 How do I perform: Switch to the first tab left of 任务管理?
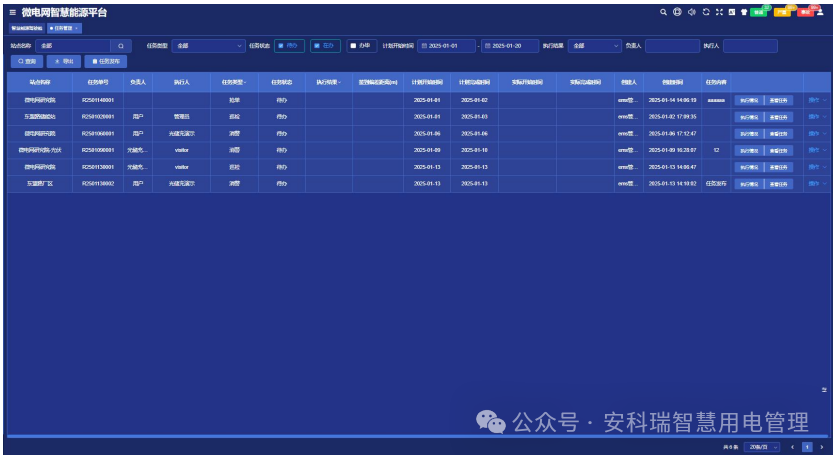(x=27, y=28)
